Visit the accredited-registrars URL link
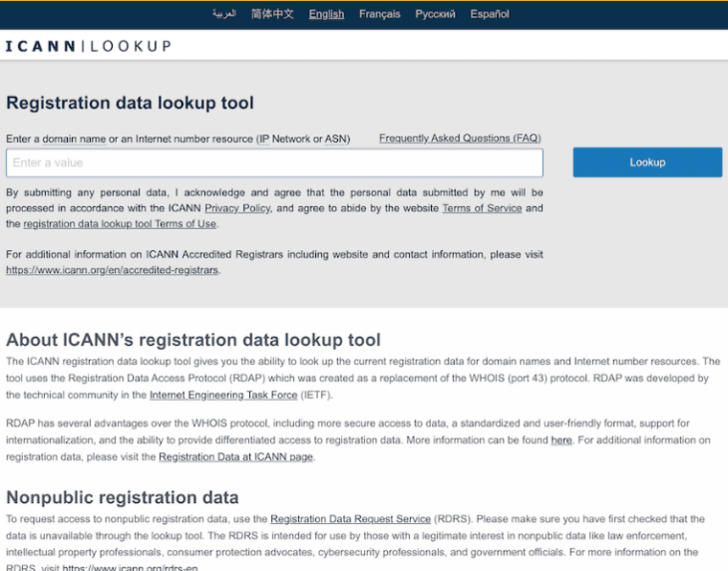This screenshot has width=728, height=571. (x=112, y=270)
